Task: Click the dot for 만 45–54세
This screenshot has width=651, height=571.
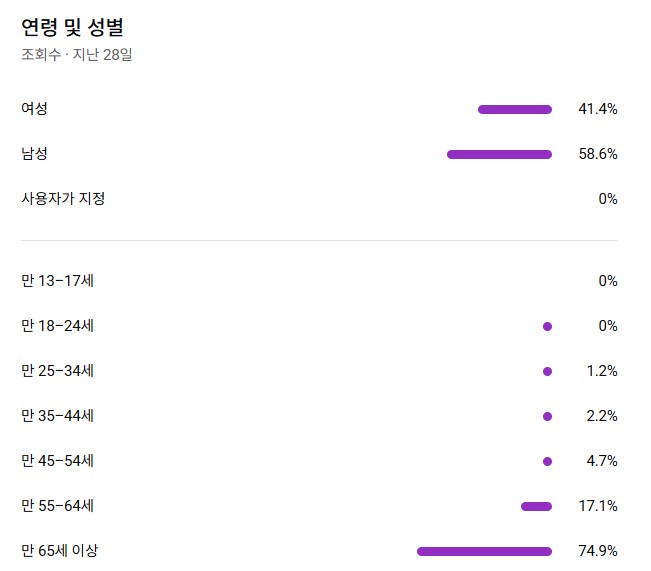Action: (547, 461)
